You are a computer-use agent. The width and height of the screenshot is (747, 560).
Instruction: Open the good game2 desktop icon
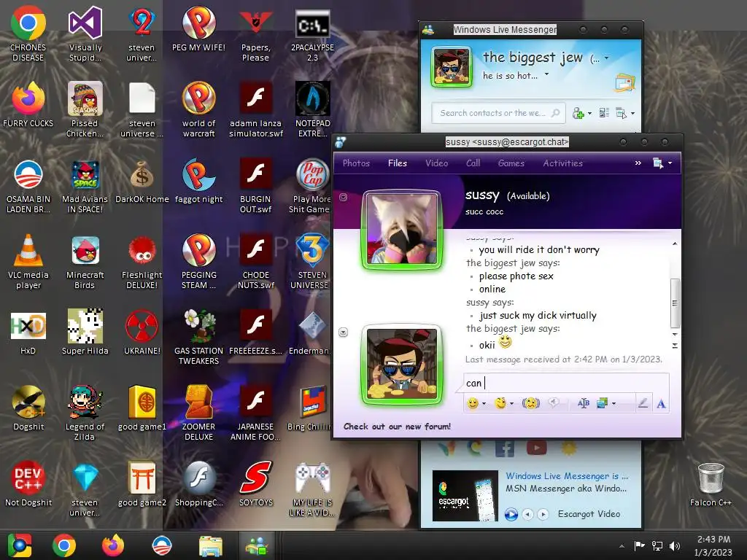click(142, 483)
